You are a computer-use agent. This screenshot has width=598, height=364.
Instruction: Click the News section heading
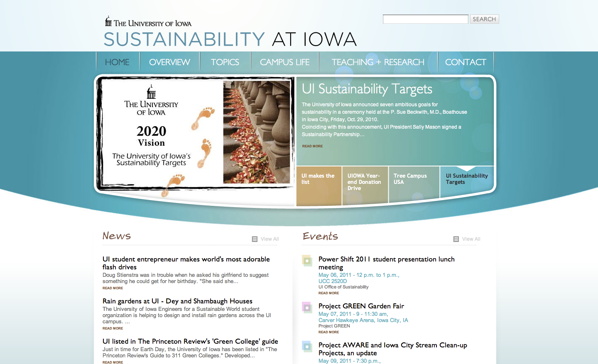(x=117, y=236)
